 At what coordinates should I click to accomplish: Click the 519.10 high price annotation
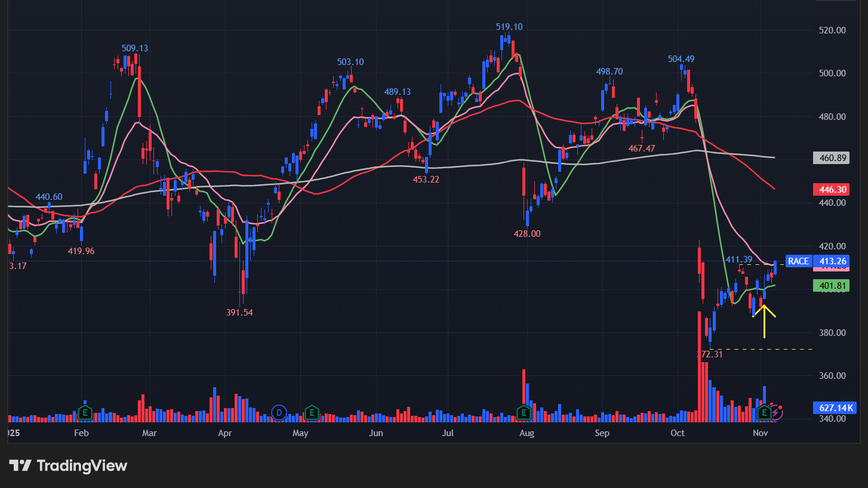(509, 27)
